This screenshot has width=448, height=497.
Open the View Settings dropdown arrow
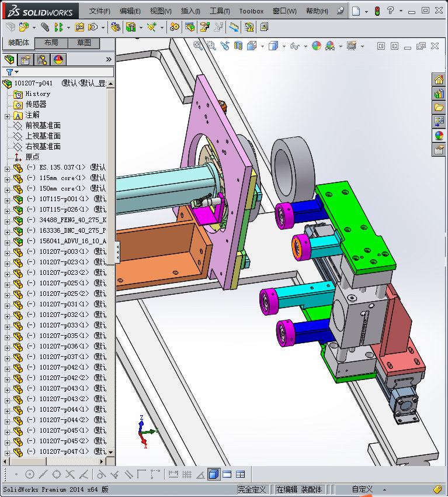pyautogui.click(x=362, y=46)
